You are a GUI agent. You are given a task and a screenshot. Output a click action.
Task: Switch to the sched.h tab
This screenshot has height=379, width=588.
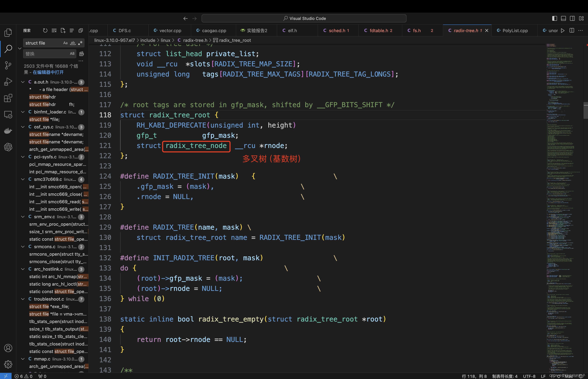tap(338, 30)
